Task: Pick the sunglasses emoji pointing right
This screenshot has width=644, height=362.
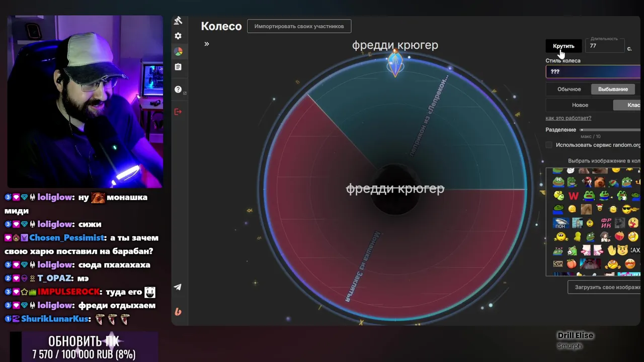Action: tap(630, 209)
